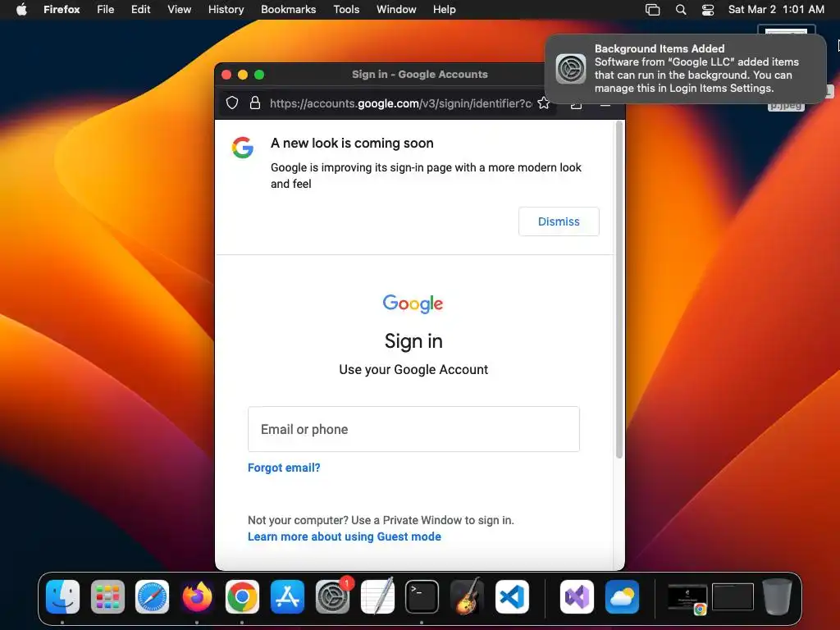Restore the dark minimized window in Dock
The height and width of the screenshot is (630, 840).
733,596
